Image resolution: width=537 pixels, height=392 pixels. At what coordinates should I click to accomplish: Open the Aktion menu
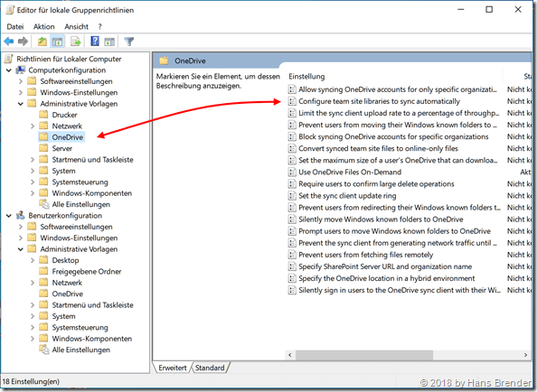click(x=43, y=27)
